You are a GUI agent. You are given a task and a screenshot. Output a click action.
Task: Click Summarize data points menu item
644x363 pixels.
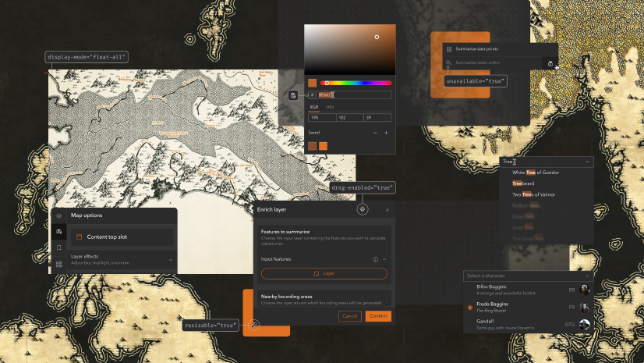point(500,49)
